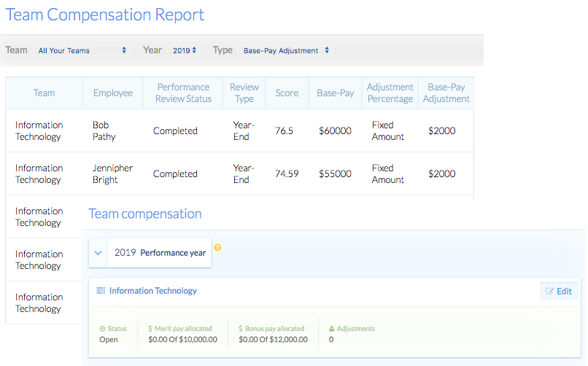Image resolution: width=588 pixels, height=366 pixels.
Task: Click the yellow help question mark icon
Action: point(217,247)
